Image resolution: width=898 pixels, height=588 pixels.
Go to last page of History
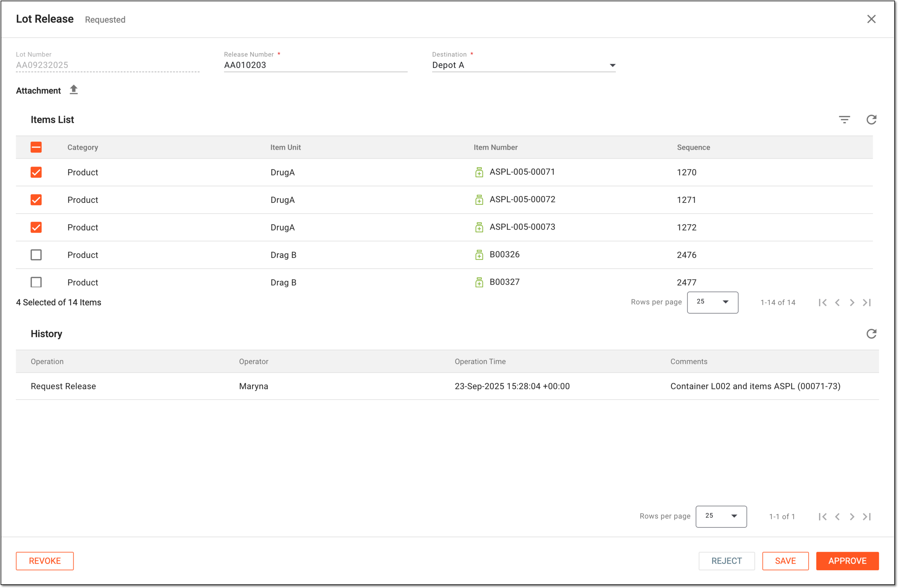tap(867, 517)
